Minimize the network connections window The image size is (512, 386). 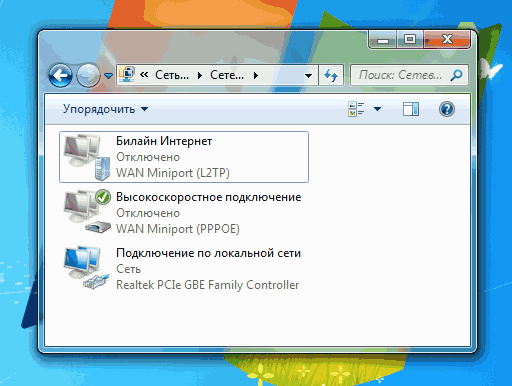[x=383, y=40]
